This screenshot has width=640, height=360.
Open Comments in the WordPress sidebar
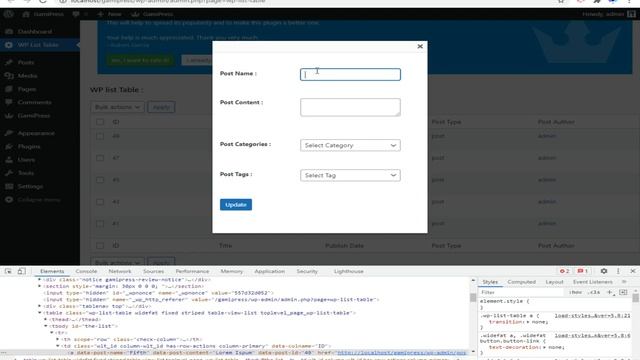coord(34,102)
